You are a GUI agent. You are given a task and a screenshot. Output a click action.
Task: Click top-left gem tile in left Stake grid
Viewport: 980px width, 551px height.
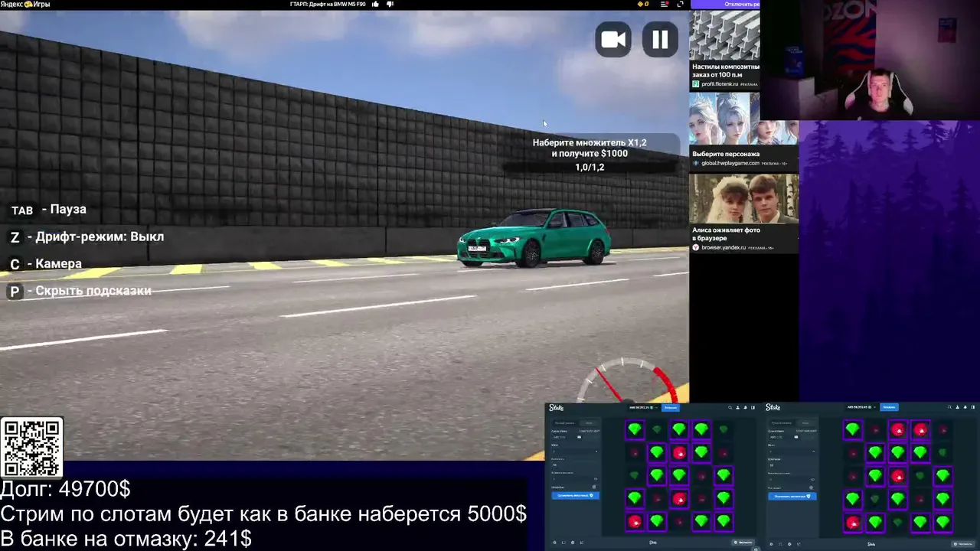(x=635, y=430)
